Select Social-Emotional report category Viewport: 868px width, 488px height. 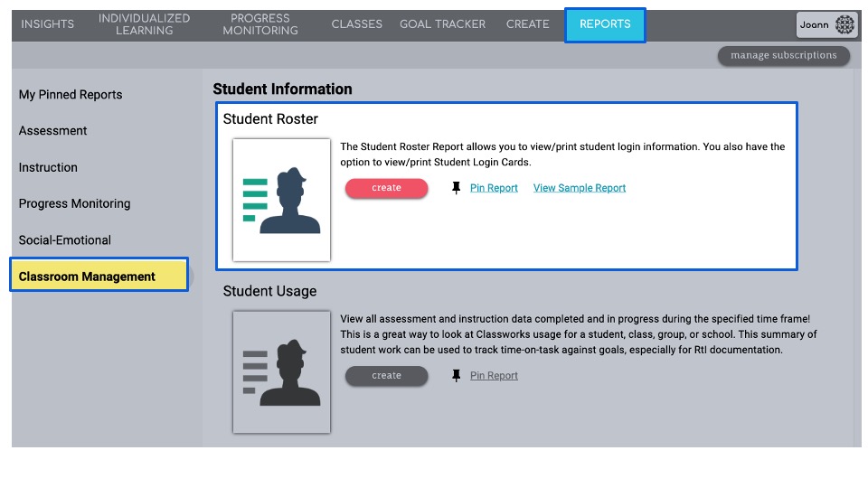coord(65,240)
